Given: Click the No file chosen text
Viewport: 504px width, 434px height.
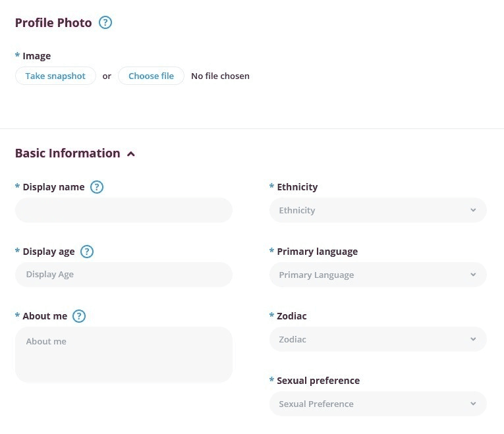Looking at the screenshot, I should coord(220,76).
